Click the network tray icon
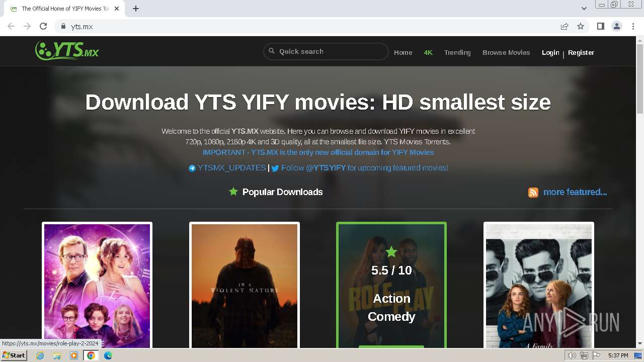 [584, 355]
